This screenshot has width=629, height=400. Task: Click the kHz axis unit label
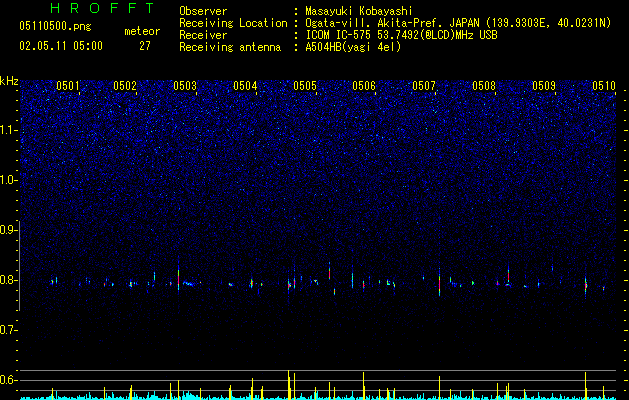tap(9, 81)
